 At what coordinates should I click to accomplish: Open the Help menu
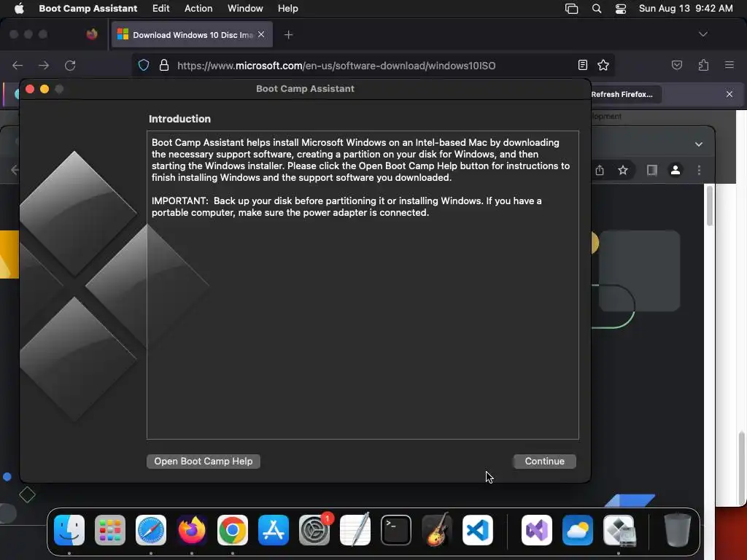287,9
